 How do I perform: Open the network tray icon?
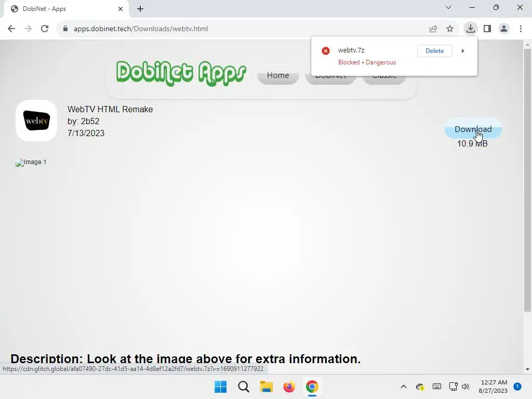coord(453,387)
